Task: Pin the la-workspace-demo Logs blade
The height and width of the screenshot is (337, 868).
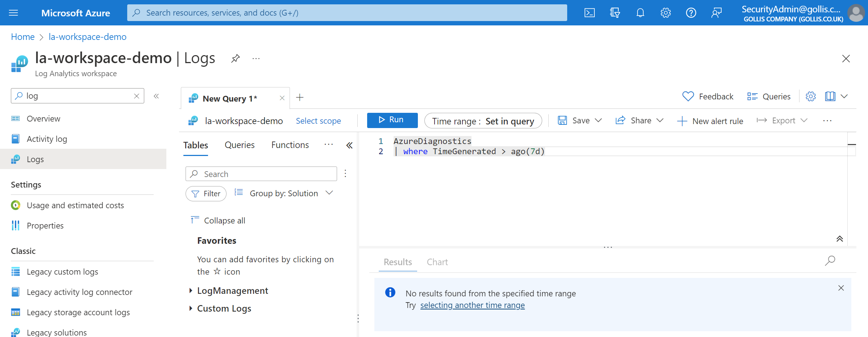Action: coord(236,58)
